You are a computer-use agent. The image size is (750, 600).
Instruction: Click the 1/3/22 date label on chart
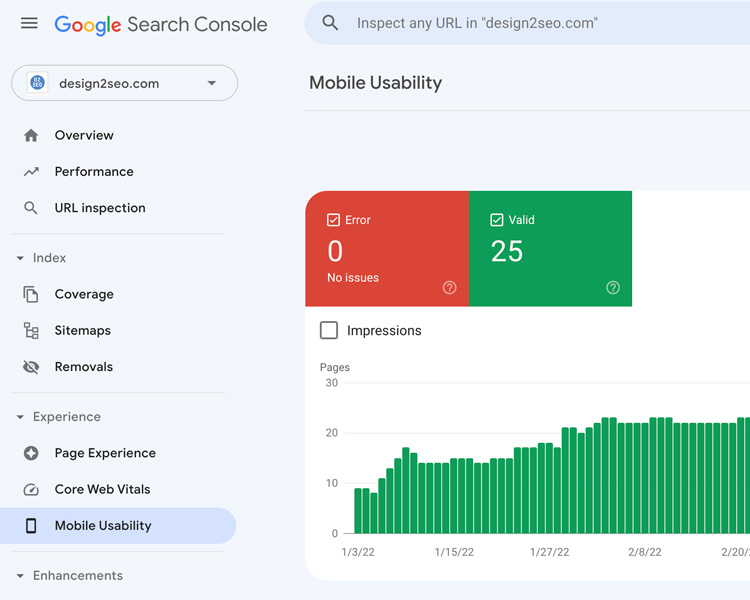click(x=358, y=552)
